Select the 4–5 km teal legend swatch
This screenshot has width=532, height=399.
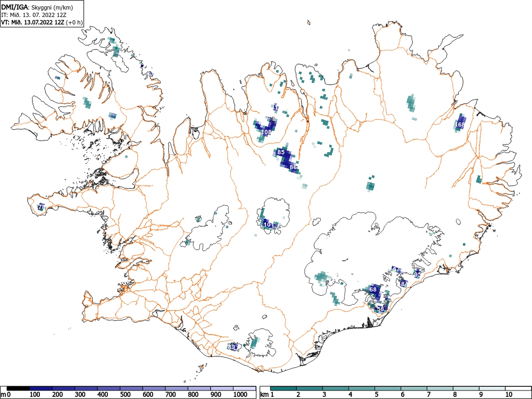362,388
